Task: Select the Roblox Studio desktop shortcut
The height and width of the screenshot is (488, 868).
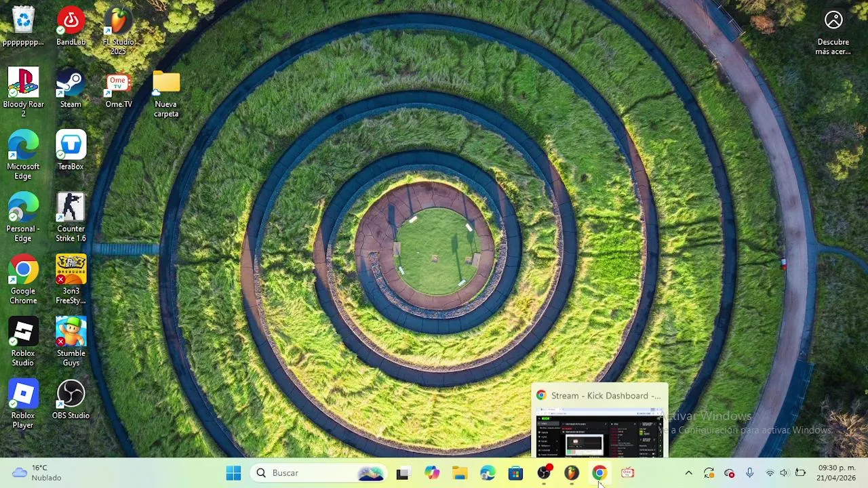Action: (x=23, y=342)
